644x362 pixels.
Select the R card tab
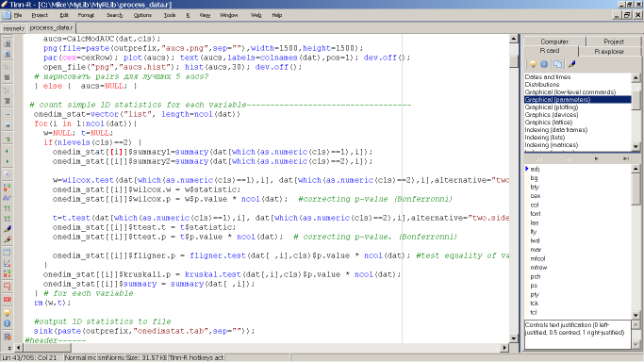click(x=550, y=51)
